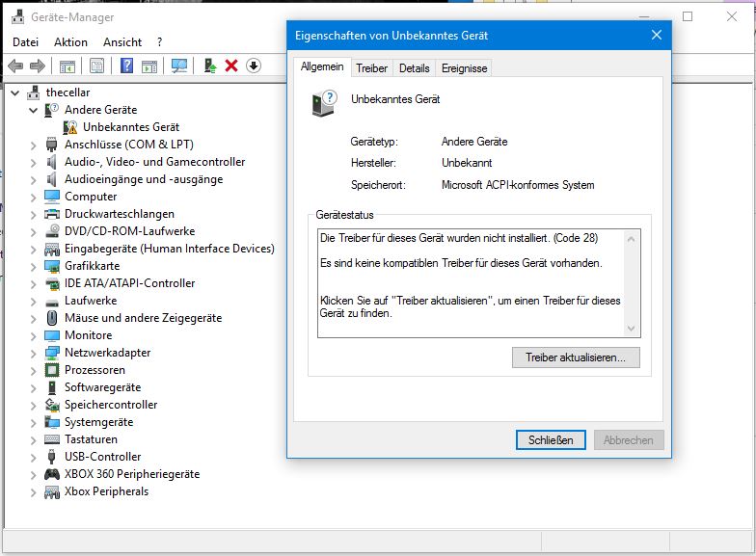Click the Treiber aktualisieren button
Screen dimensions: 756x556
tap(576, 357)
